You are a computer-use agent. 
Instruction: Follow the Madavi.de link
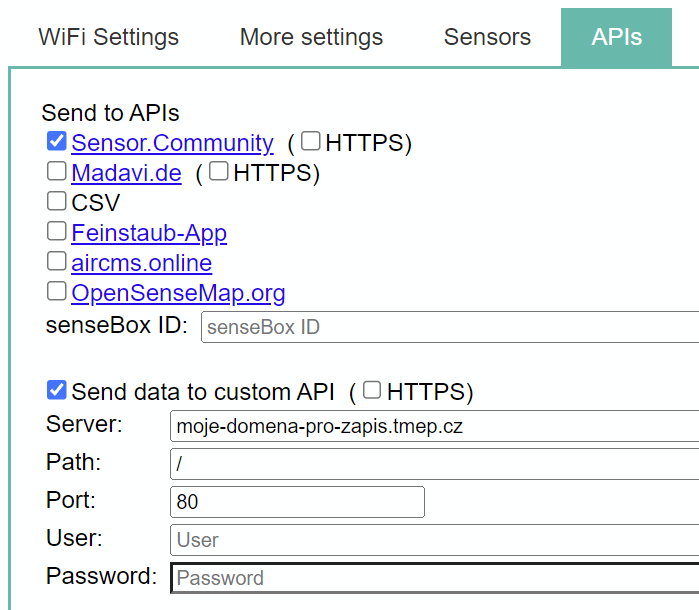coord(126,173)
